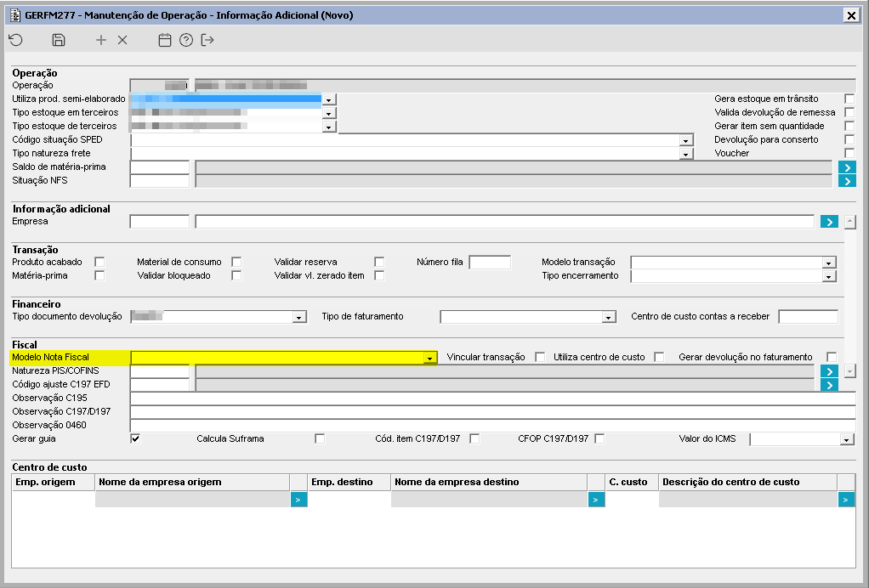This screenshot has height=588, width=869.
Task: Check Gerar devolução no faturamento
Action: point(832,357)
